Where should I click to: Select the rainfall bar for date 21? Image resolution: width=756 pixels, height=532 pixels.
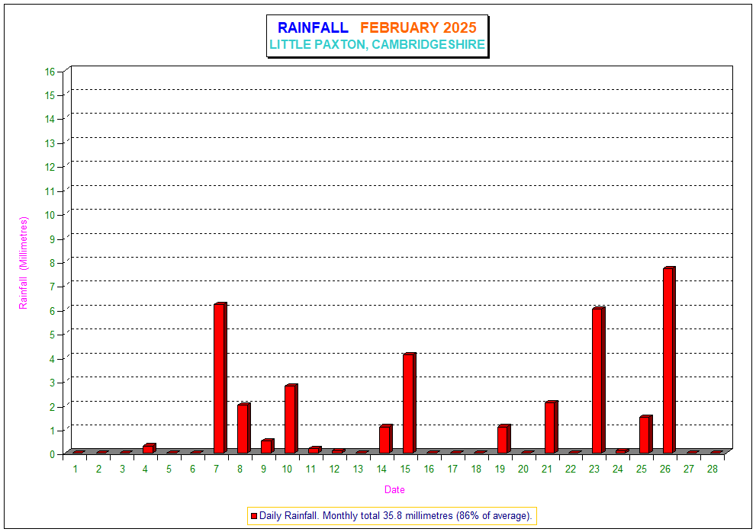point(551,427)
